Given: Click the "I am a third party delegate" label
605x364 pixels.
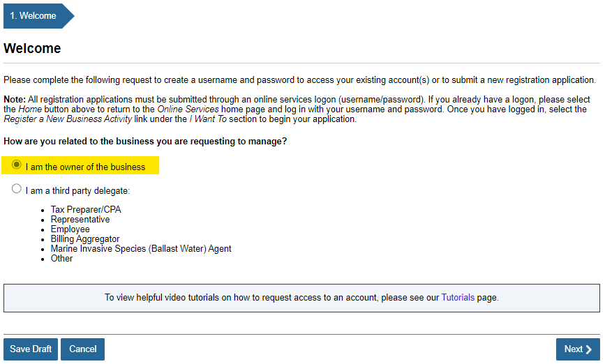Looking at the screenshot, I should tap(78, 190).
